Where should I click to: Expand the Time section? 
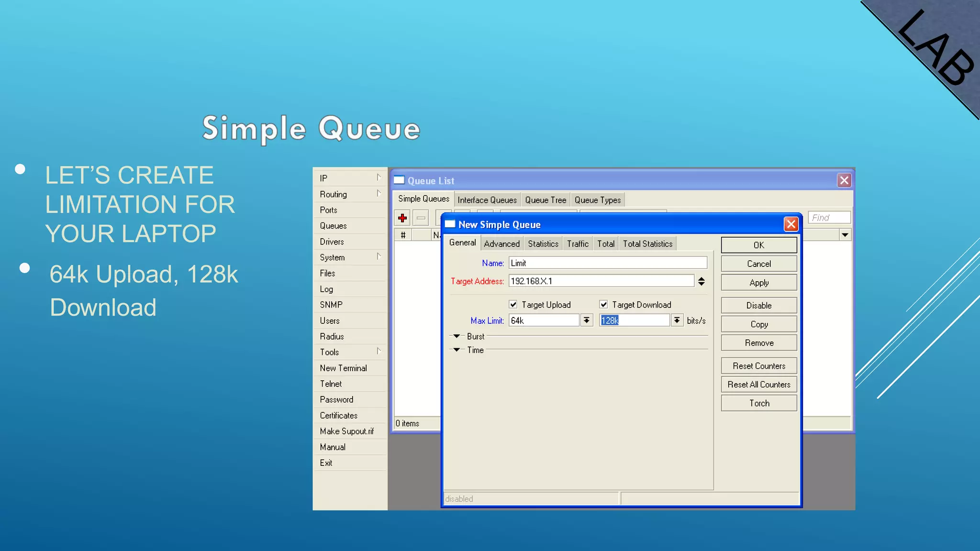(x=457, y=350)
